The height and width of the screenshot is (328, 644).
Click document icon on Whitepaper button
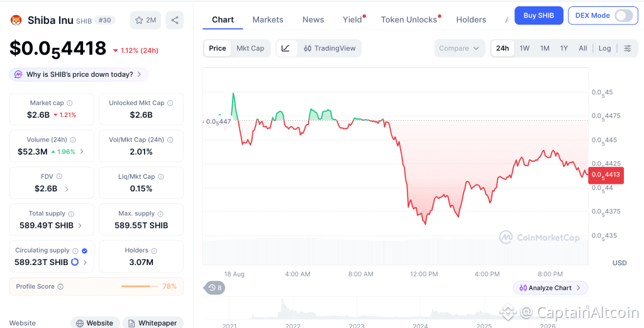(x=131, y=324)
